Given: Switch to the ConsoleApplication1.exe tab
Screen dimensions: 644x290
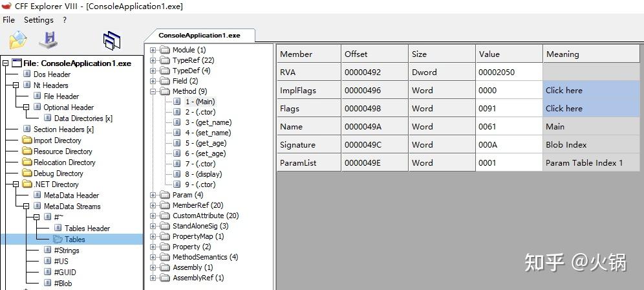Looking at the screenshot, I should coord(199,36).
